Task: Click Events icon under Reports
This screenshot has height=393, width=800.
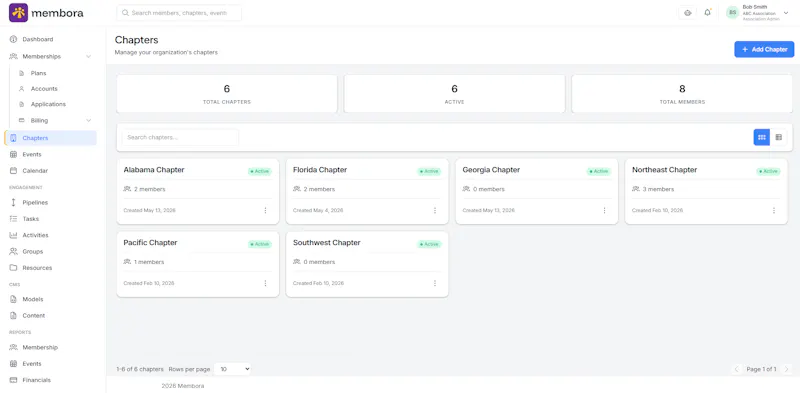Action: coord(13,364)
